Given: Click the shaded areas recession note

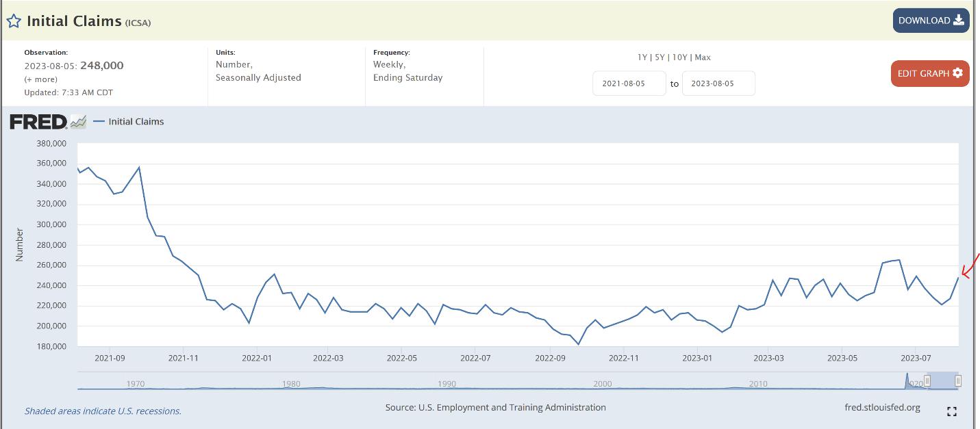Looking at the screenshot, I should click(103, 411).
